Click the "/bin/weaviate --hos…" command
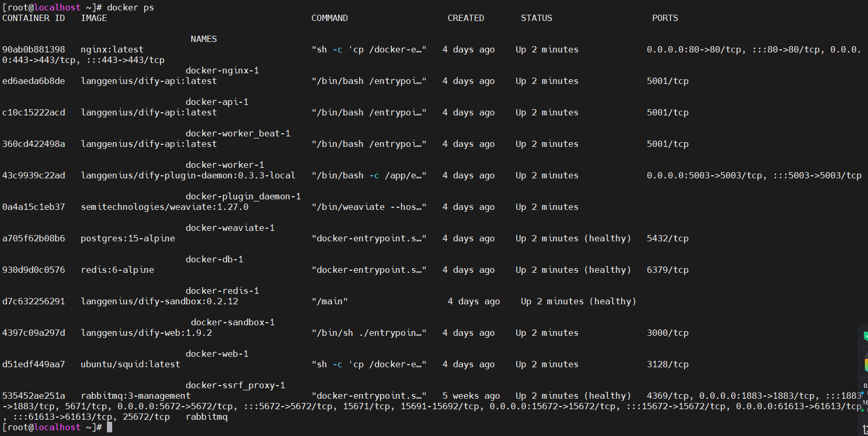This screenshot has width=868, height=436. pos(369,207)
